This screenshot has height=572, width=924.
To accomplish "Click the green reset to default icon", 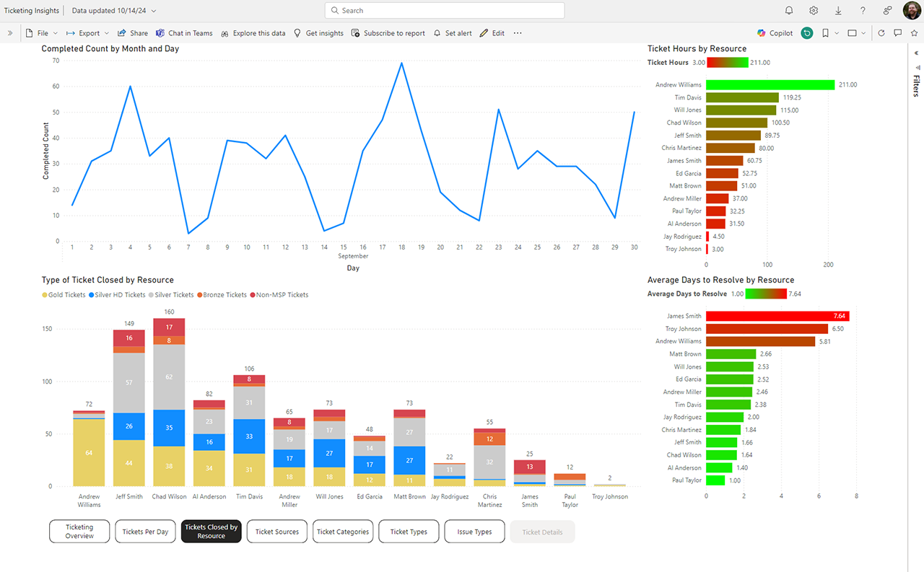I will (806, 33).
